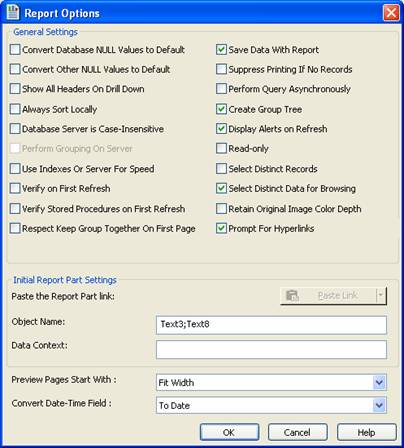
Task: Open Help for report options
Action: coord(367,432)
